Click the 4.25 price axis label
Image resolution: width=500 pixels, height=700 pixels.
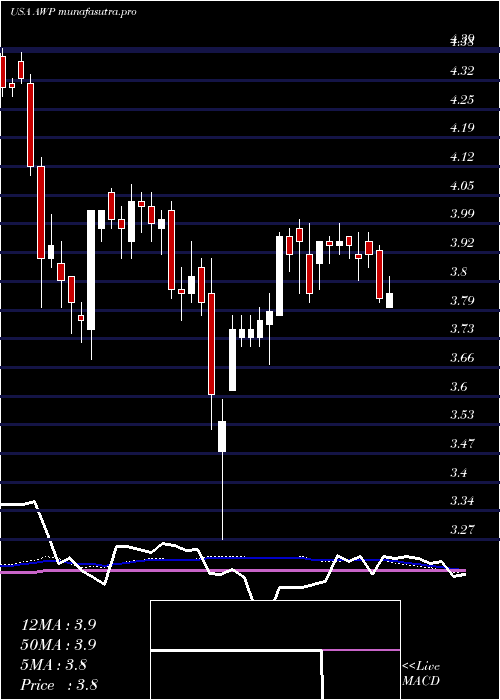click(x=462, y=99)
